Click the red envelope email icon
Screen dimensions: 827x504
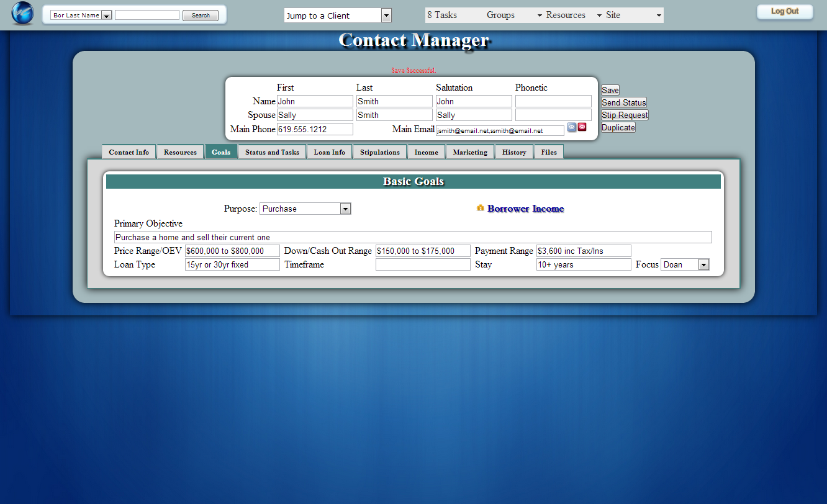582,127
